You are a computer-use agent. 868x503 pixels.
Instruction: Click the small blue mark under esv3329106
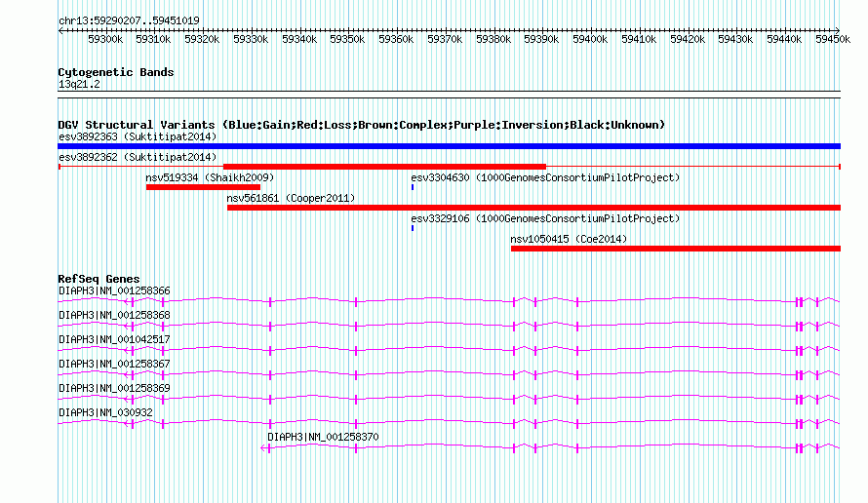point(413,228)
